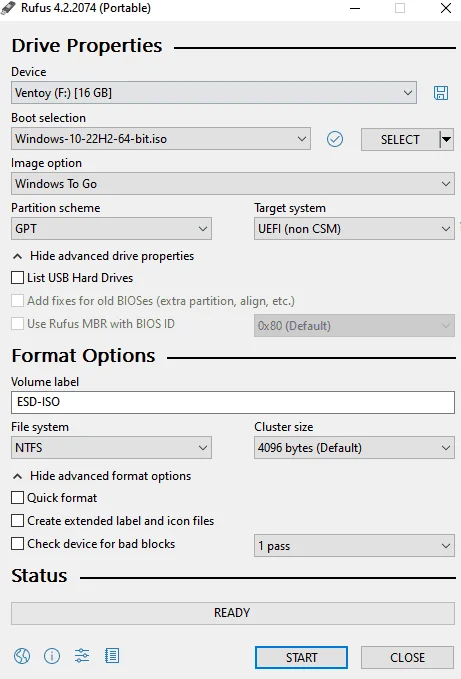Open the File system NTFS dropdown
The image size is (461, 679).
point(111,448)
